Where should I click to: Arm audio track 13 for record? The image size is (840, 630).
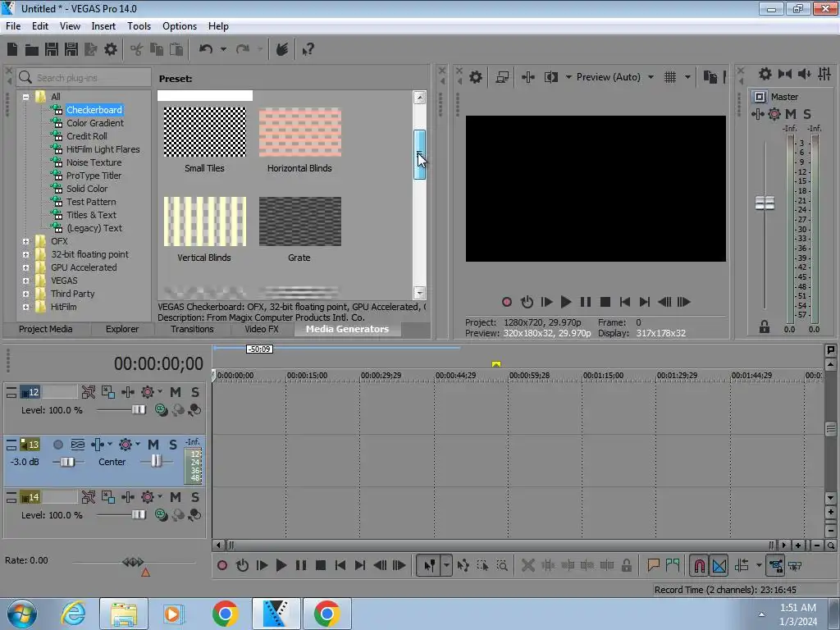[x=58, y=445]
